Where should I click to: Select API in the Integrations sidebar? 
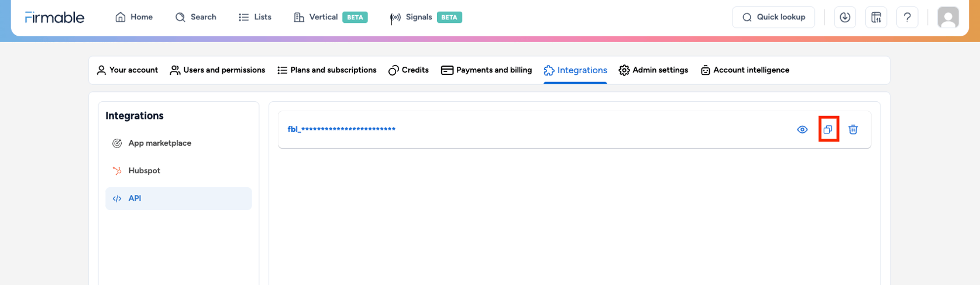tap(178, 198)
